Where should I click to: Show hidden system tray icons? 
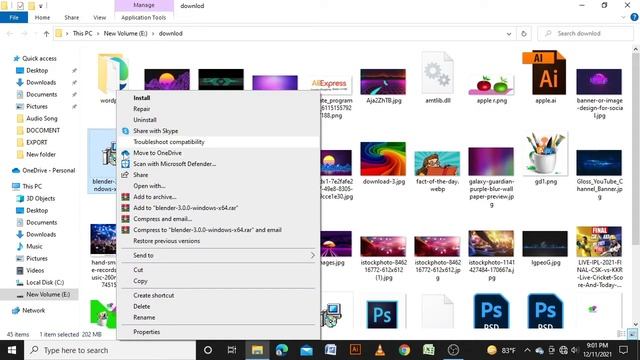[527, 350]
